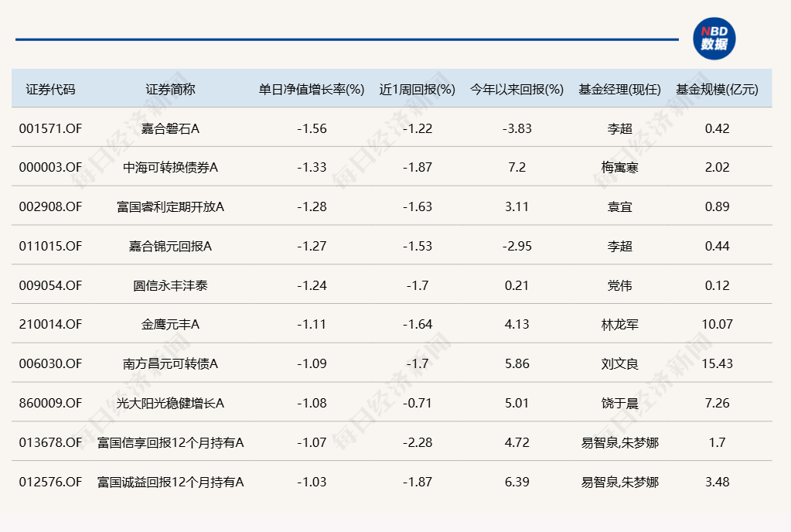Click daily growth value -1.03
The width and height of the screenshot is (791, 532).
[x=312, y=482]
